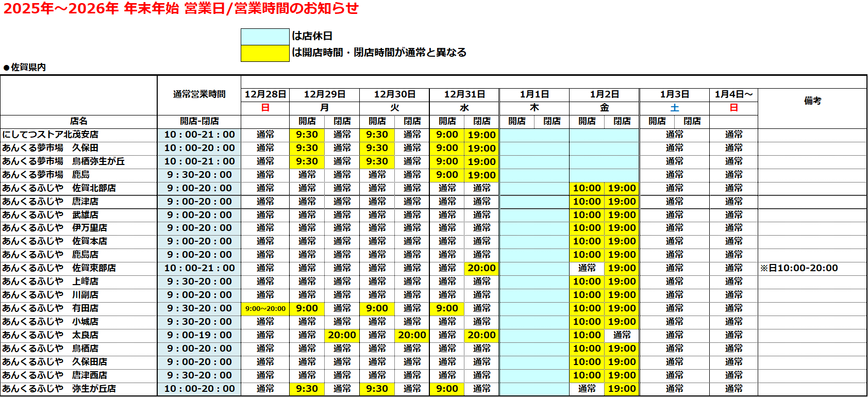
Task: Click the yellow changed-hours legend swatch
Action: coord(265,53)
